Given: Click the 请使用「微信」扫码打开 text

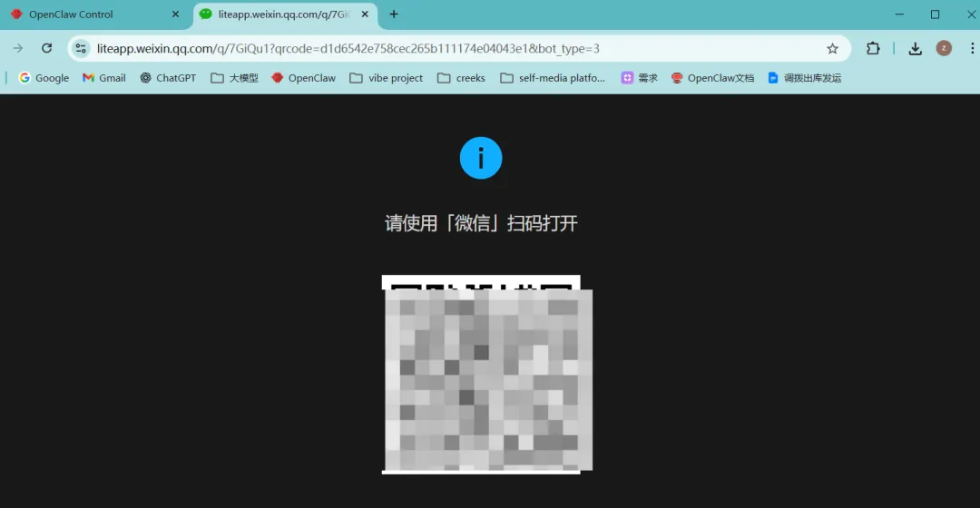Looking at the screenshot, I should click(x=481, y=223).
